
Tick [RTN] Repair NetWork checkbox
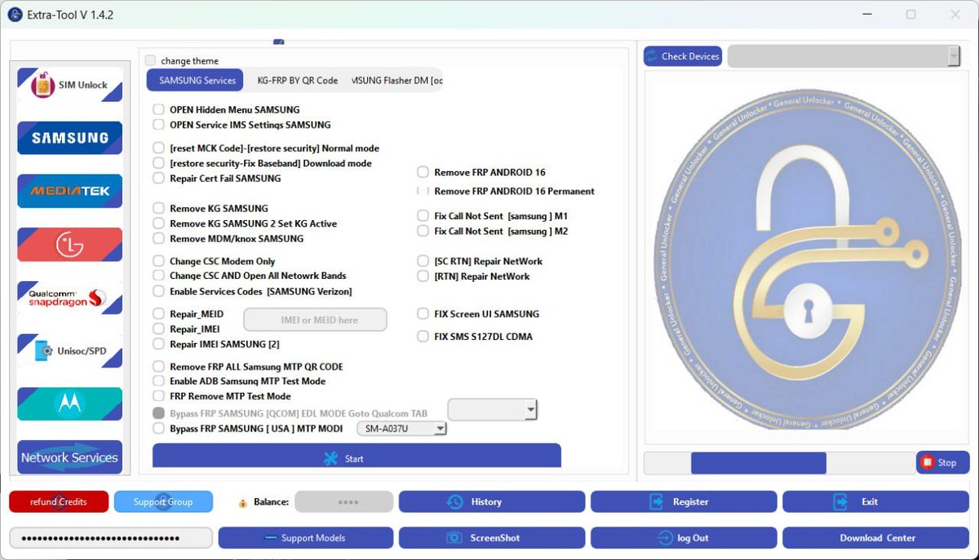(x=423, y=276)
